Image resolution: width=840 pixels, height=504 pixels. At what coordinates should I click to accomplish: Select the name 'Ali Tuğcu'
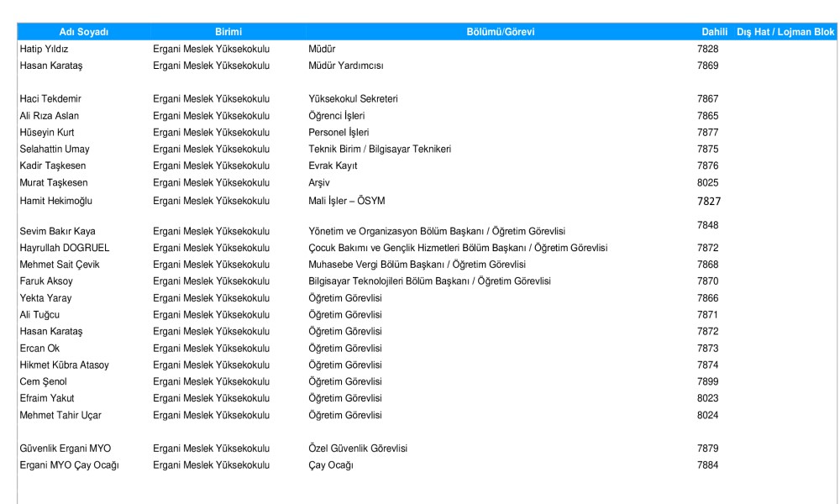point(39,315)
